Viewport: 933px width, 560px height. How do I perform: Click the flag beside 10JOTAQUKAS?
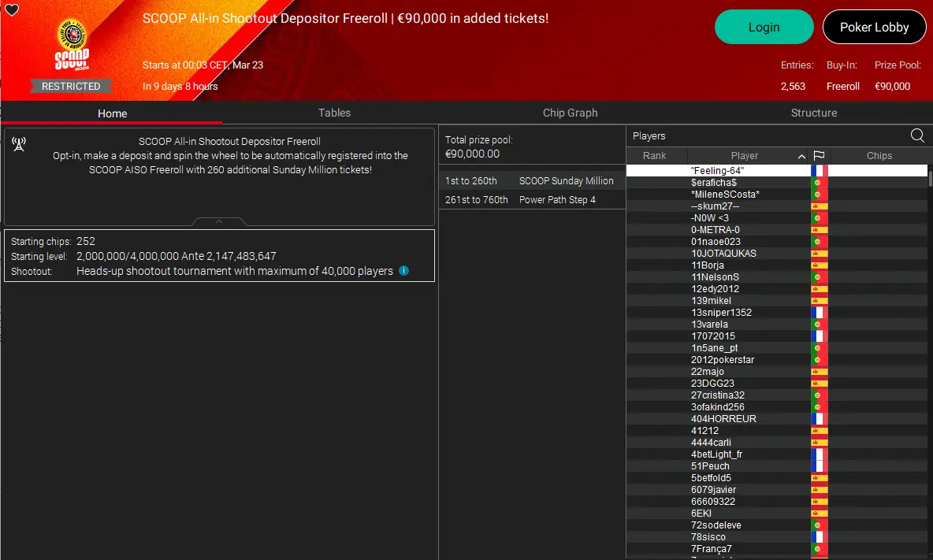pyautogui.click(x=819, y=254)
